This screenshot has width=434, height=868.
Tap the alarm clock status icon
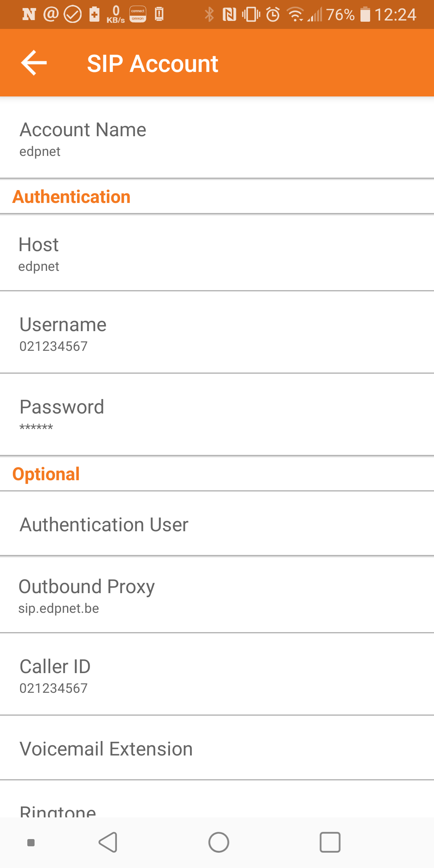click(x=273, y=15)
